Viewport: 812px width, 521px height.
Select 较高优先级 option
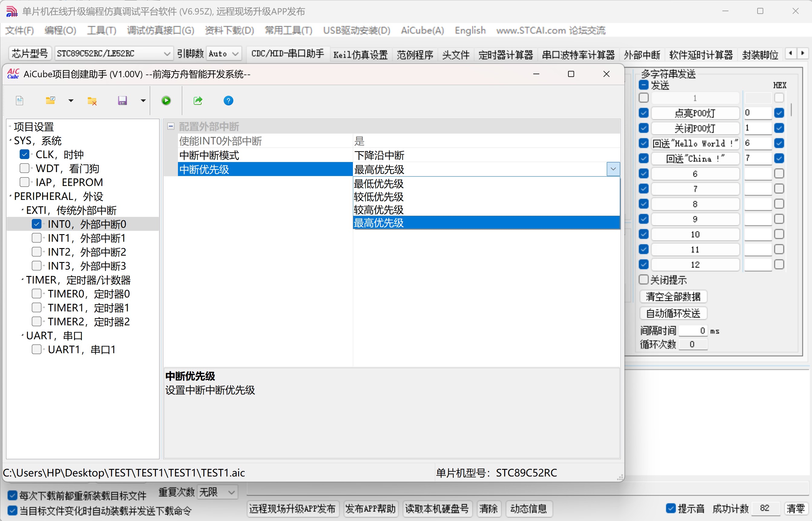point(486,210)
